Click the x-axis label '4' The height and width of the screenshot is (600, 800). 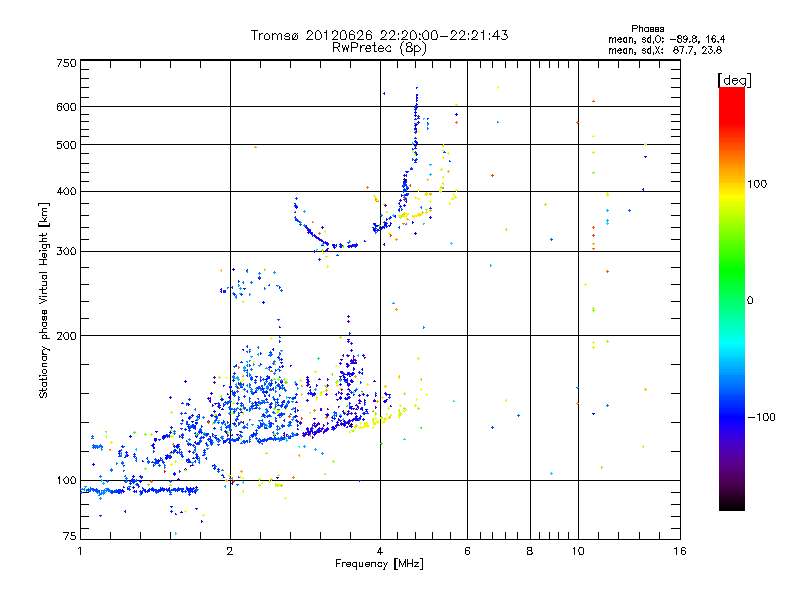click(380, 551)
